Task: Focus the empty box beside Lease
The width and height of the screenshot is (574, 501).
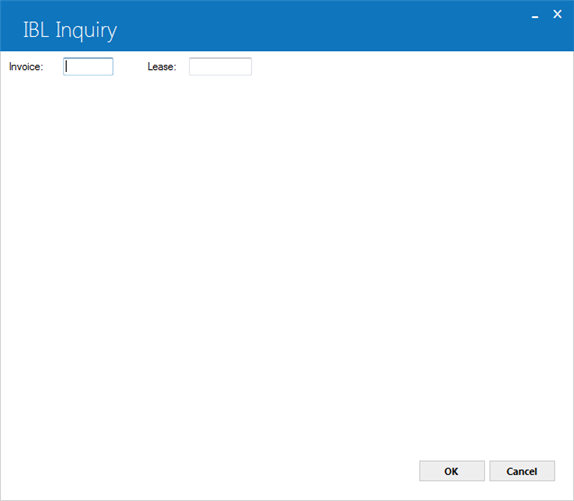Action: (220, 67)
